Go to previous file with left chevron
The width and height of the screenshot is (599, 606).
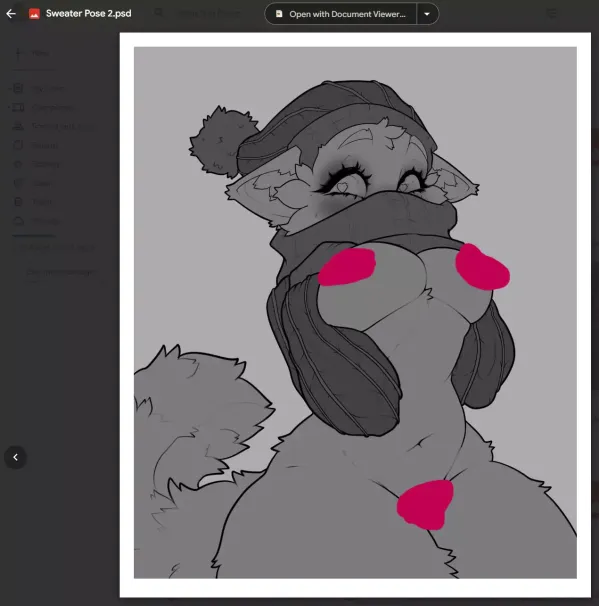15,457
